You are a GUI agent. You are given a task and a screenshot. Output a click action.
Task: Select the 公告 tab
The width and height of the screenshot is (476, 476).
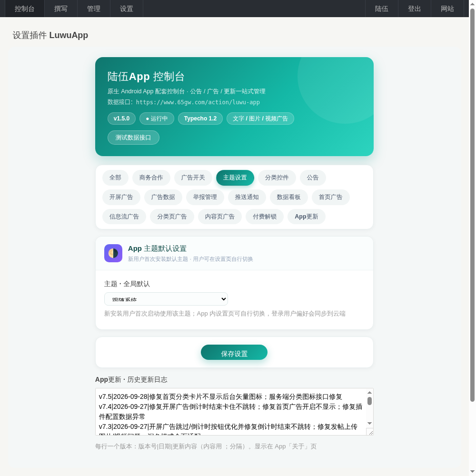point(313,178)
